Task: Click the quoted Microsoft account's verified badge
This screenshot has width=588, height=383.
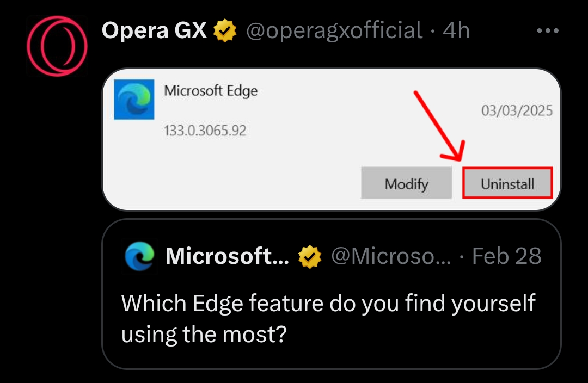Action: point(309,256)
